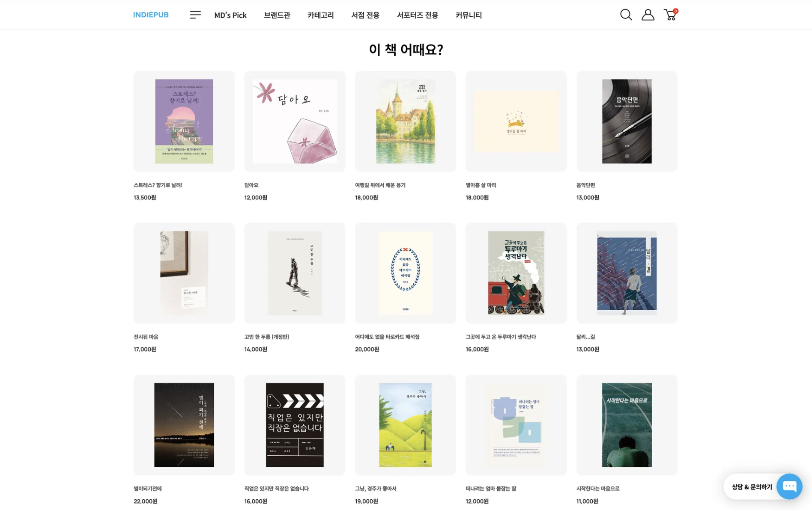Expand the 서점 전용 menu
The height and width of the screenshot is (510, 812).
365,15
